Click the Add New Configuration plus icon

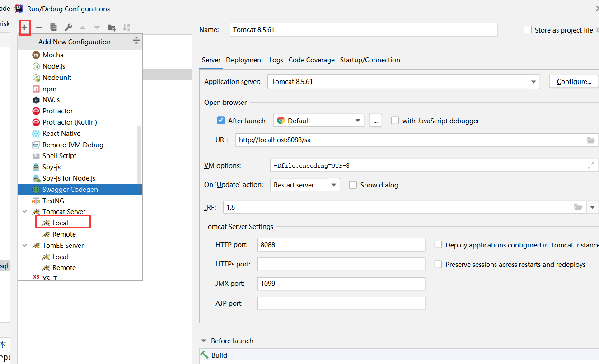[x=24, y=27]
